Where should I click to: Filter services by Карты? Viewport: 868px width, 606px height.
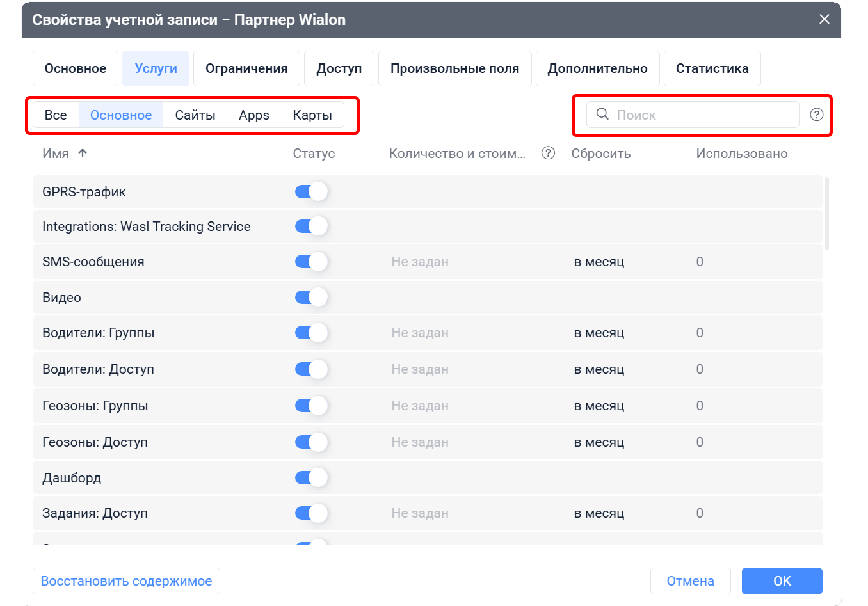point(312,115)
